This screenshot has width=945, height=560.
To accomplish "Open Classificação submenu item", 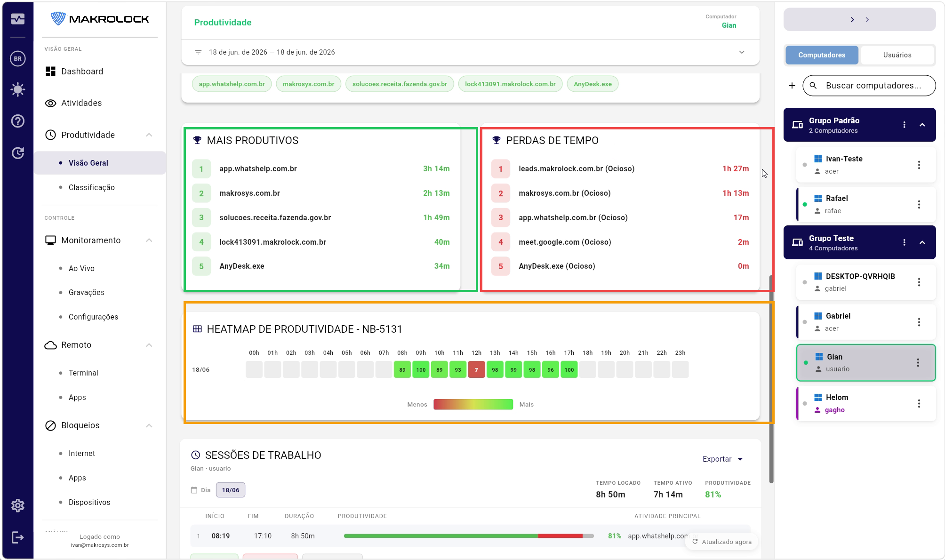I will 92,187.
